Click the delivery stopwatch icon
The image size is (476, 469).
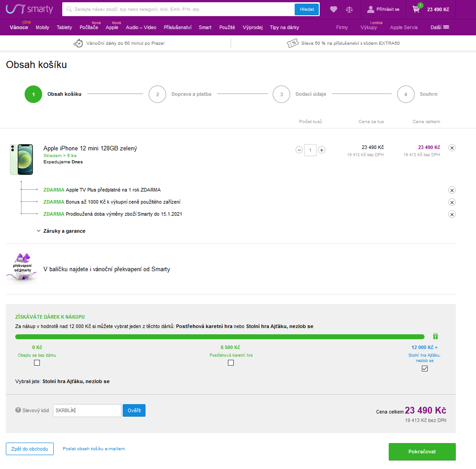click(78, 43)
